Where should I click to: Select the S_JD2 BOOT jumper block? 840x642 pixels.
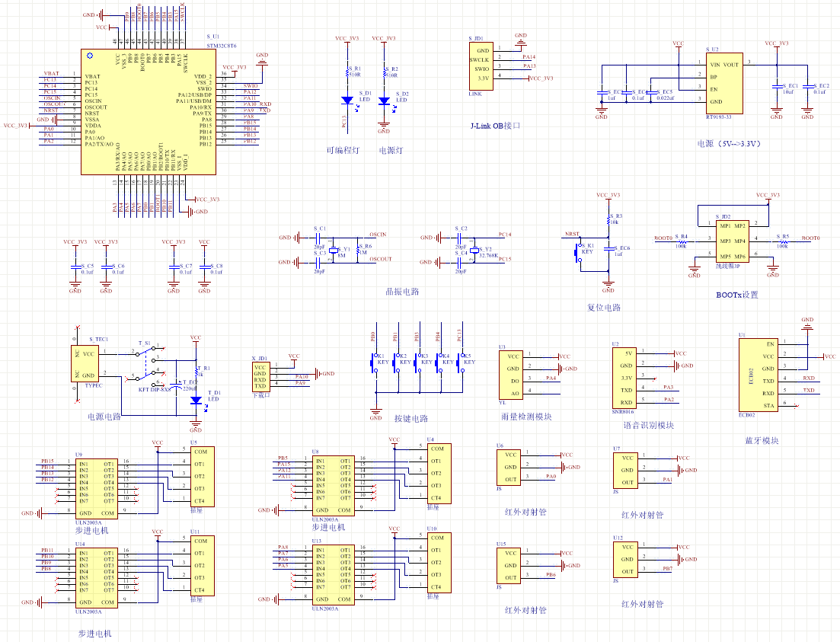point(732,241)
